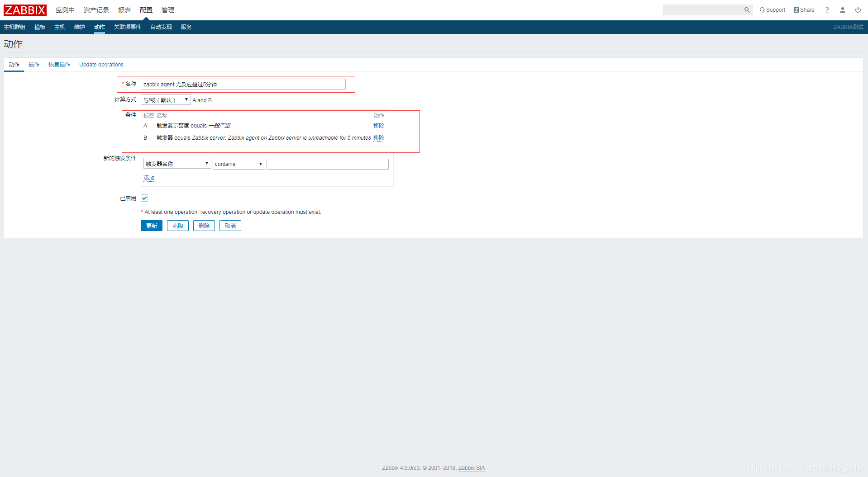Open the 报表 top menu
This screenshot has height=477, width=868.
[x=124, y=10]
